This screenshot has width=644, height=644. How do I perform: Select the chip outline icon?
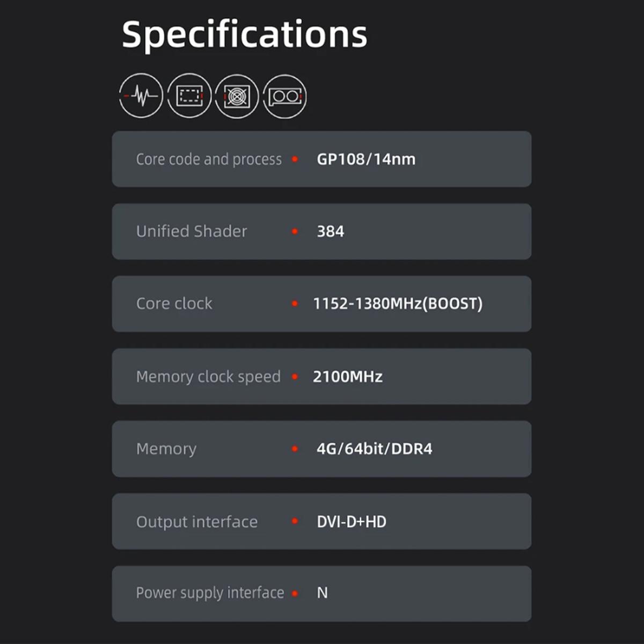189,96
